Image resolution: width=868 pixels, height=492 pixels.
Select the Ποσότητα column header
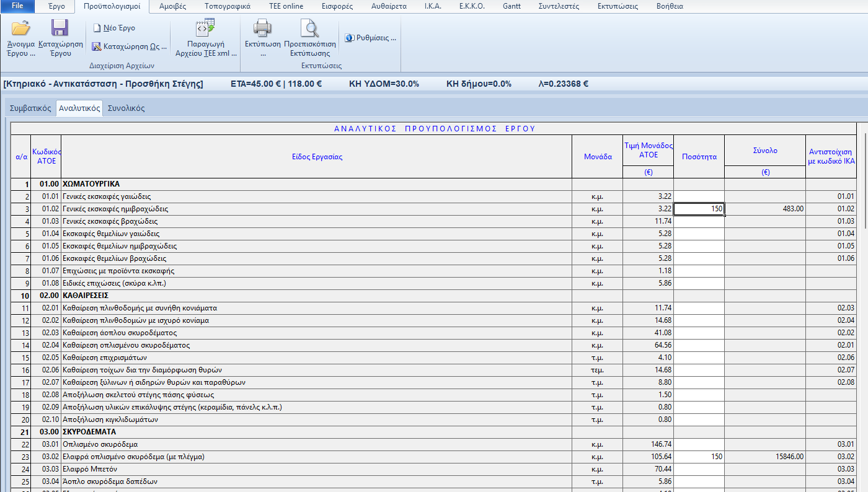[x=699, y=157]
